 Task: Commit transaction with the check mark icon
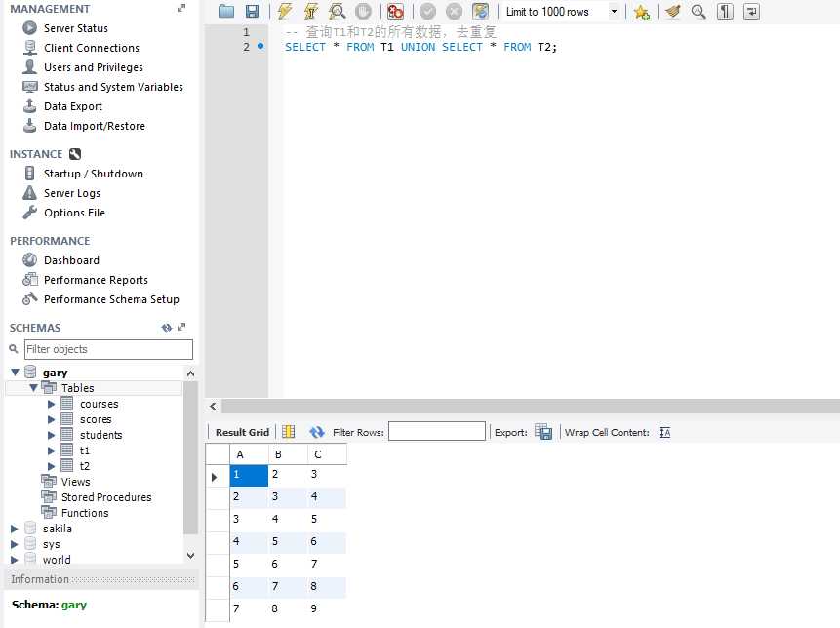click(x=427, y=12)
